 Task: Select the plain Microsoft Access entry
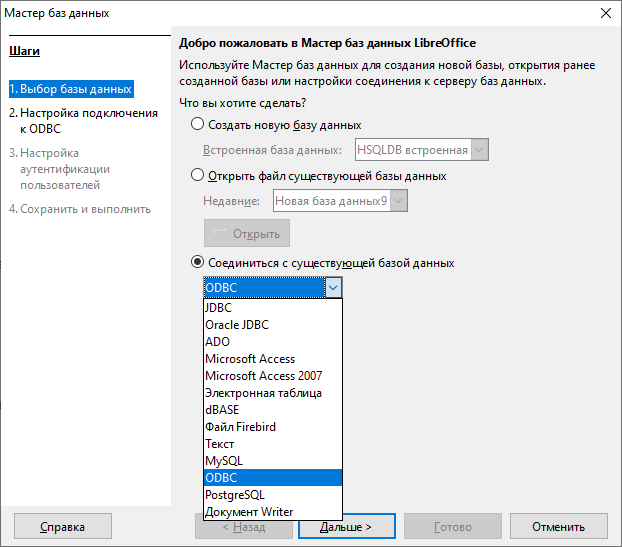pos(273,359)
